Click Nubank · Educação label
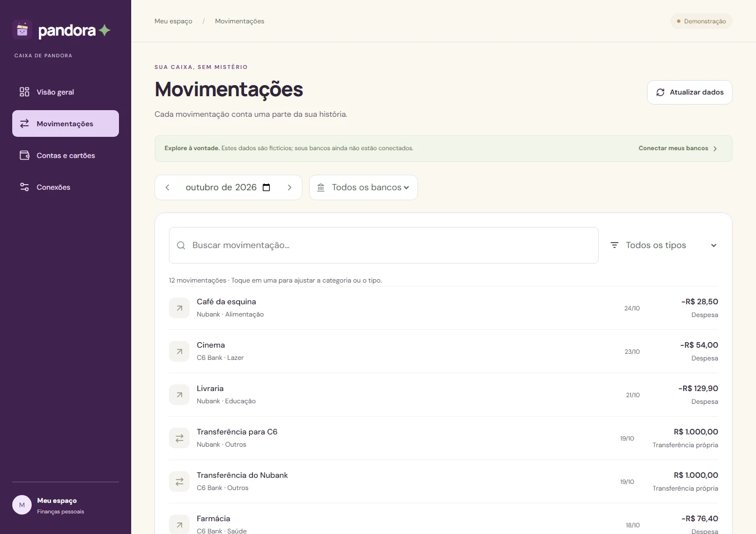This screenshot has height=534, width=756. click(x=226, y=401)
